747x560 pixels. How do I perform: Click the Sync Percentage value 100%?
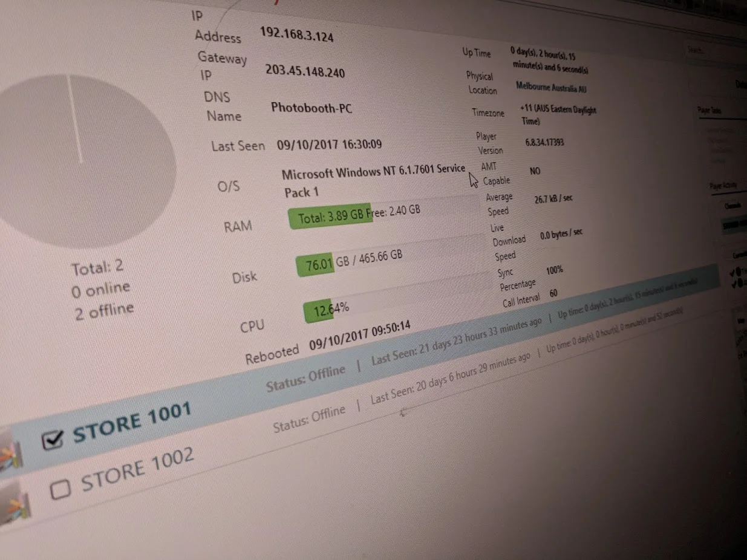pos(554,270)
